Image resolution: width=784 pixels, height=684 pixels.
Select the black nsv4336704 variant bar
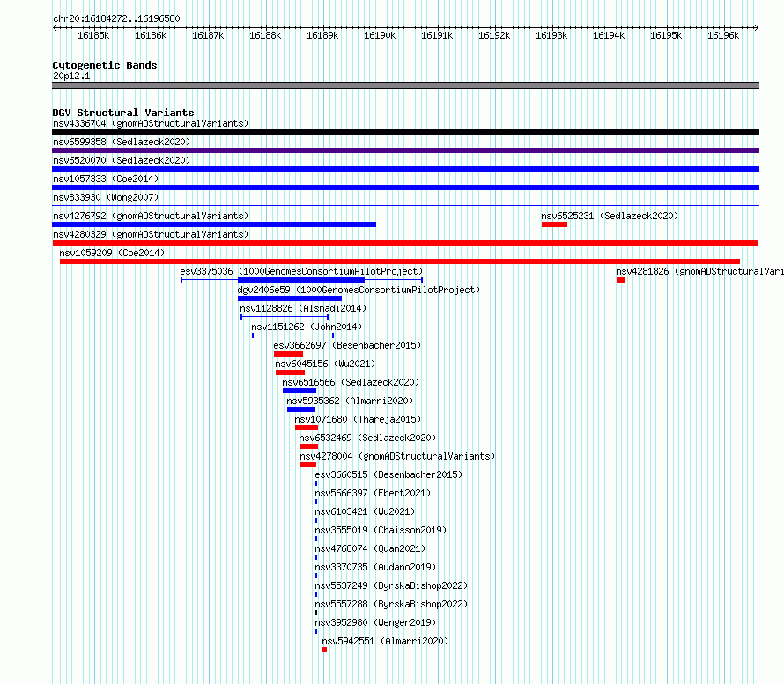pyautogui.click(x=405, y=132)
